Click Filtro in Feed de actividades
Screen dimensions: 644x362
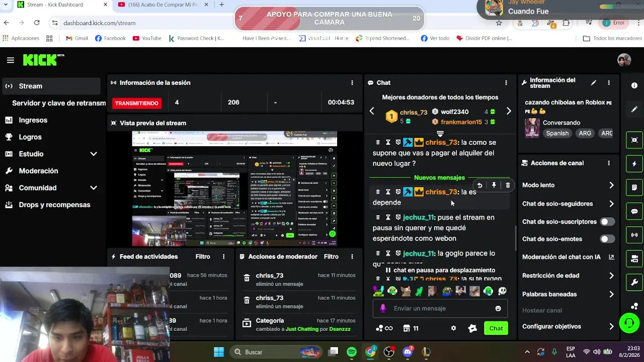(x=203, y=256)
